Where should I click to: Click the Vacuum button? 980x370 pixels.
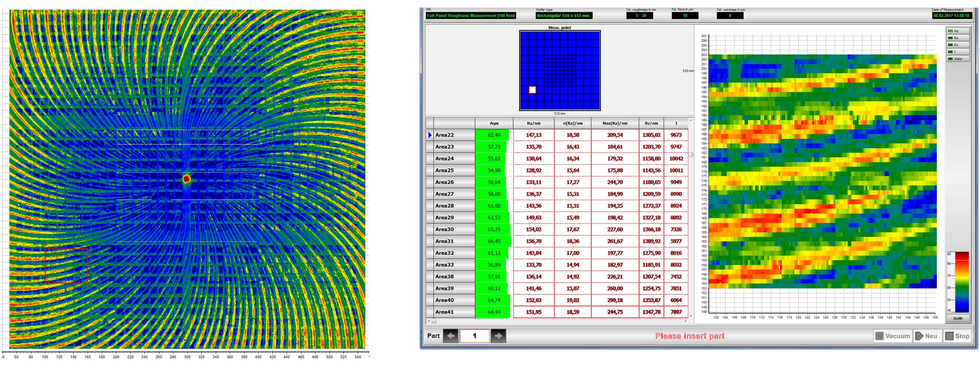point(893,336)
